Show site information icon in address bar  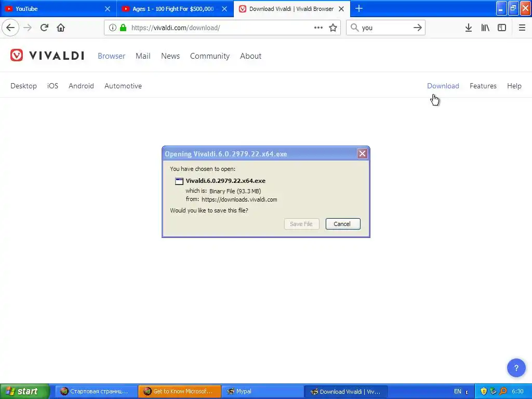(x=113, y=28)
